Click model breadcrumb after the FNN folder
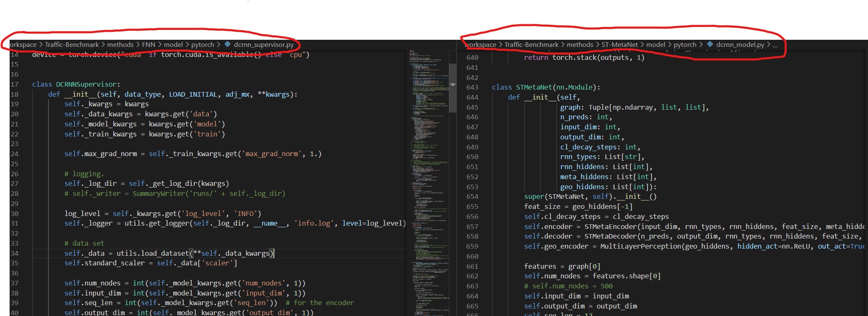The height and width of the screenshot is (316, 868). coord(173,44)
